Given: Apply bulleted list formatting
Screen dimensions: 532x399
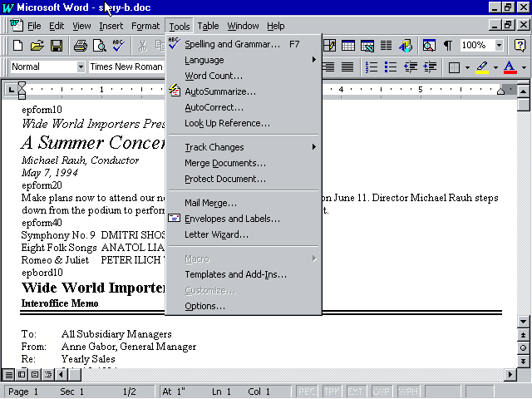Looking at the screenshot, I should pos(391,66).
